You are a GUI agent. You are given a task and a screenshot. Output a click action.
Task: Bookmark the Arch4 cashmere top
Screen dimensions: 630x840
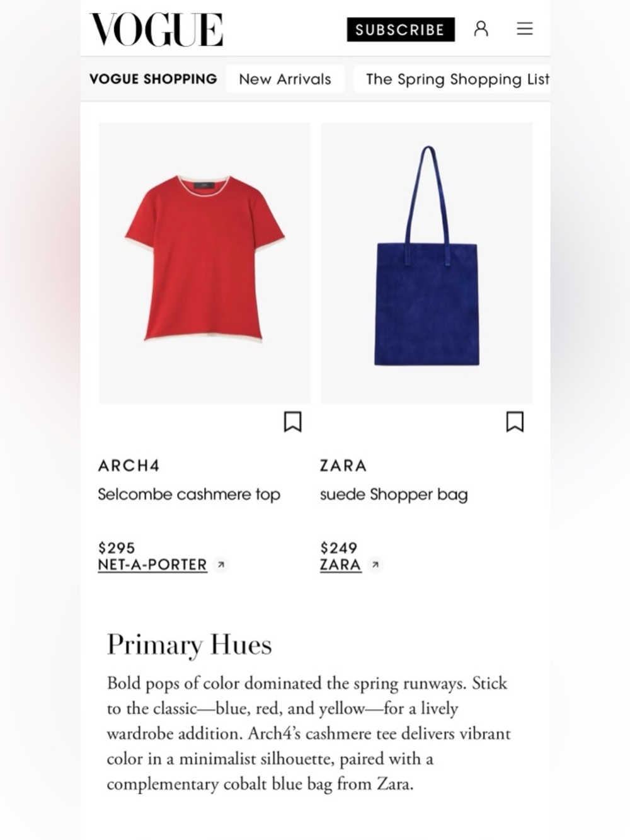292,422
